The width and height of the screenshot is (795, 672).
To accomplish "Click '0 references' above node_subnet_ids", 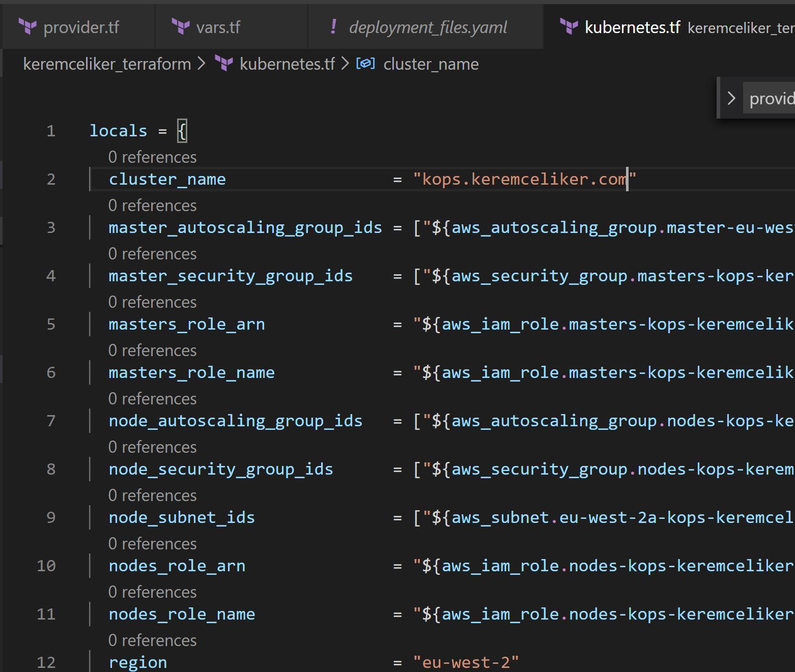I will [x=152, y=495].
